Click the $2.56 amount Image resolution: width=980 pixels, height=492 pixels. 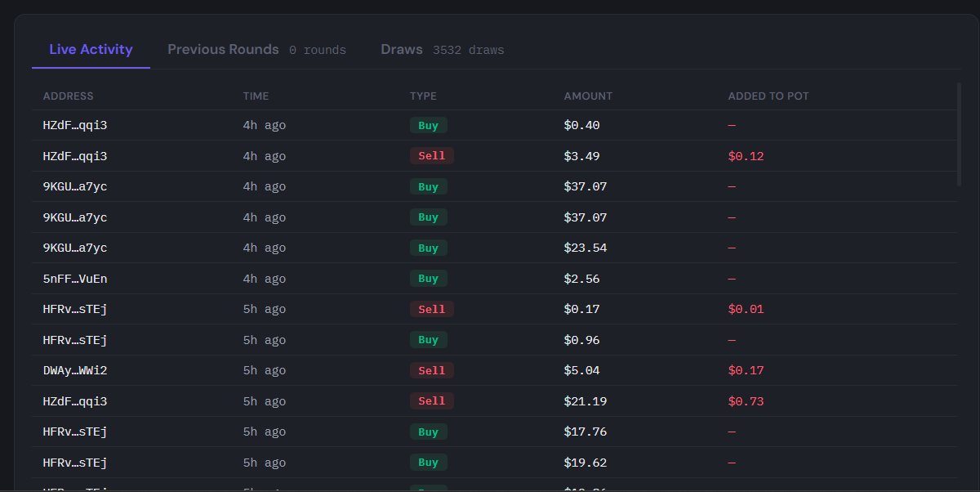(581, 279)
